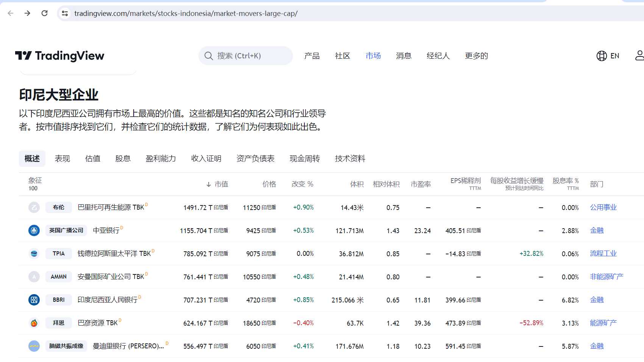Sort by the 相对体积 column header
This screenshot has width=644, height=362.
(x=386, y=184)
